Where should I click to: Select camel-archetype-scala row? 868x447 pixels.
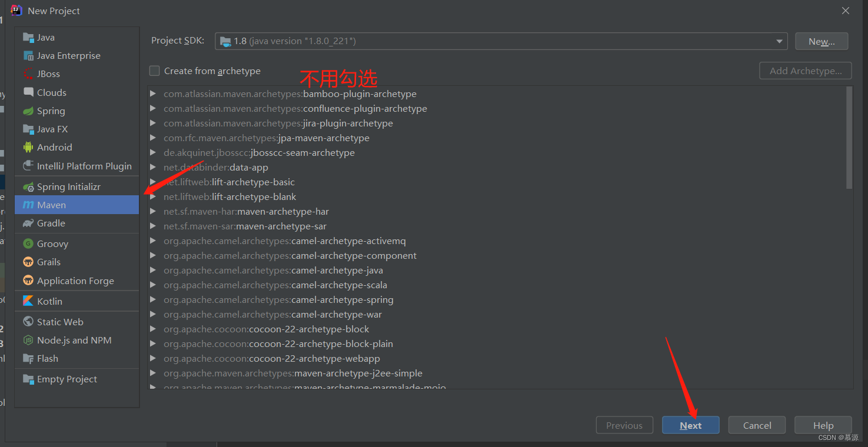pos(496,285)
